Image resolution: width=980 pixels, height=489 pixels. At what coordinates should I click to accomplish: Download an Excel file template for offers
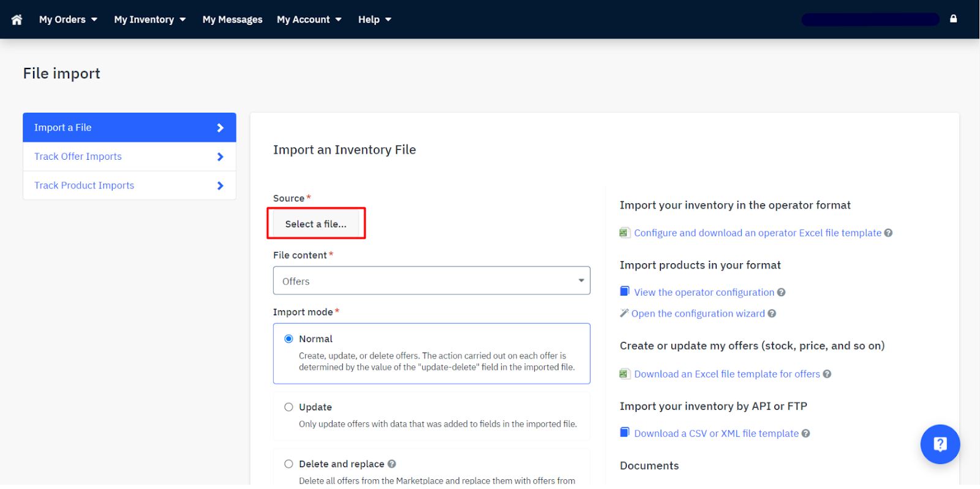tap(727, 374)
